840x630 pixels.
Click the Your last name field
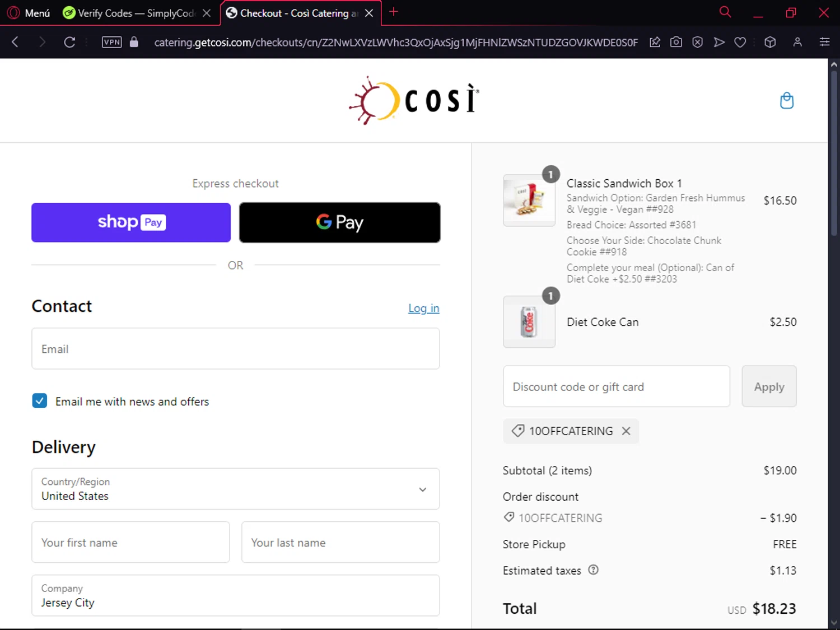(340, 542)
